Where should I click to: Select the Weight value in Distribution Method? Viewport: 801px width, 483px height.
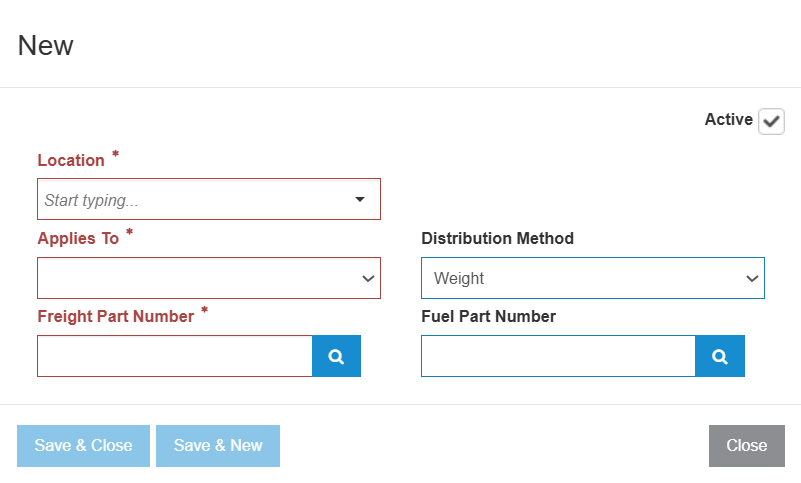point(459,279)
